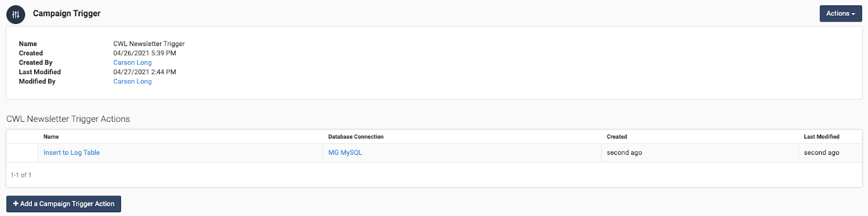The height and width of the screenshot is (216, 868).
Task: Open the MG MySQL database connection link
Action: pos(345,153)
